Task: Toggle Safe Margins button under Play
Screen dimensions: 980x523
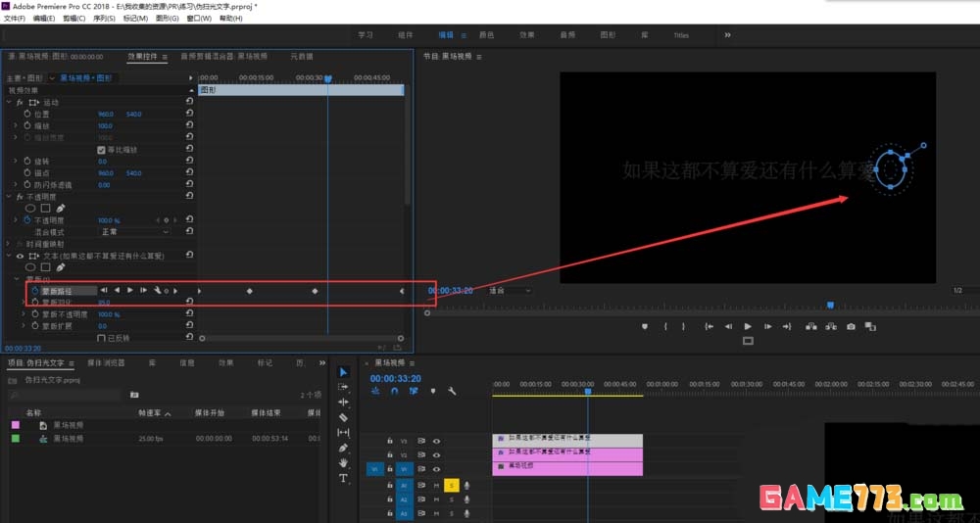Action: pyautogui.click(x=748, y=341)
